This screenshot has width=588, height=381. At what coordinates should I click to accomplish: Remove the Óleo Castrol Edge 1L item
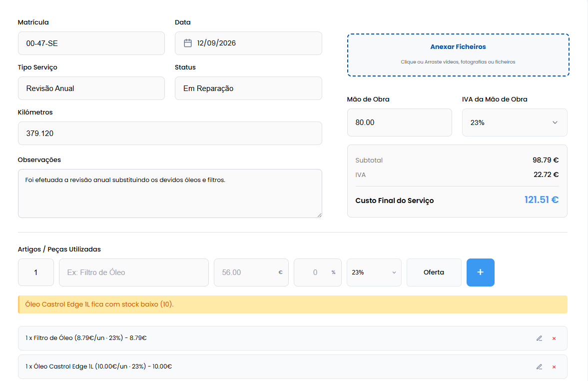click(x=554, y=366)
